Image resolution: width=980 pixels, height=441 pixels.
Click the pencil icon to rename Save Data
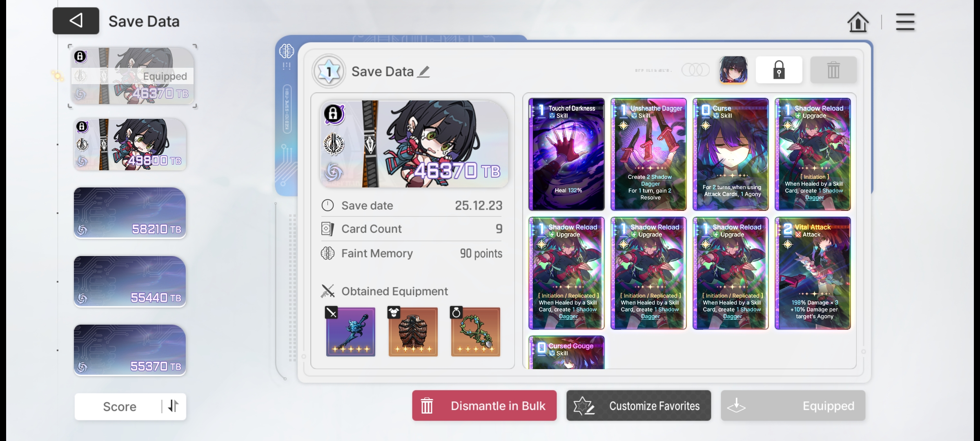(x=424, y=72)
